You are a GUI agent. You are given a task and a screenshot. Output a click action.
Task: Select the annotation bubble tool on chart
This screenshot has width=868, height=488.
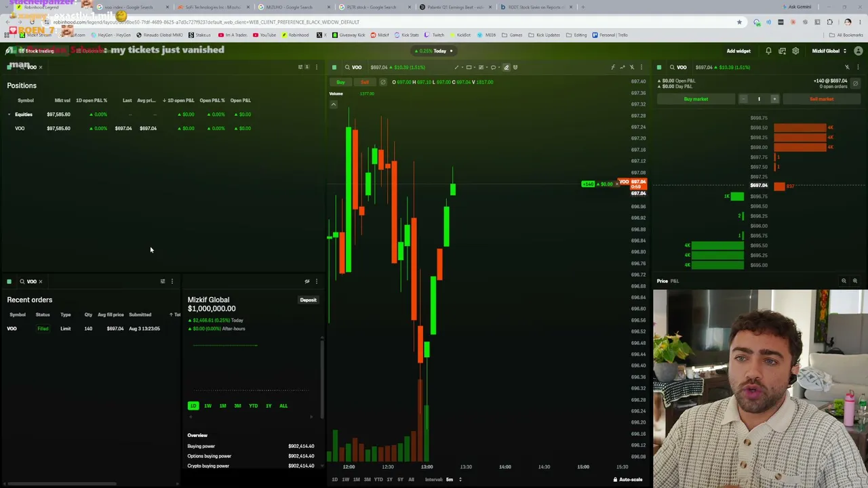493,67
